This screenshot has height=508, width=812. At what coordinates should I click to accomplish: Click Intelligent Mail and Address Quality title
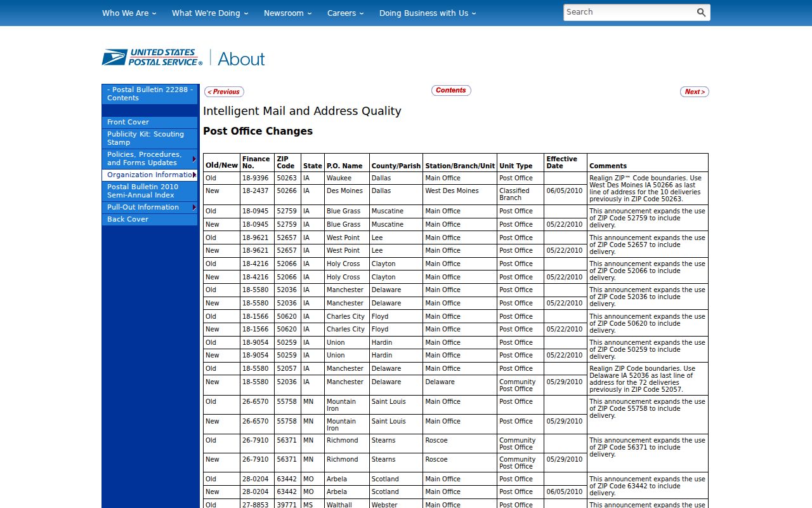tap(302, 111)
